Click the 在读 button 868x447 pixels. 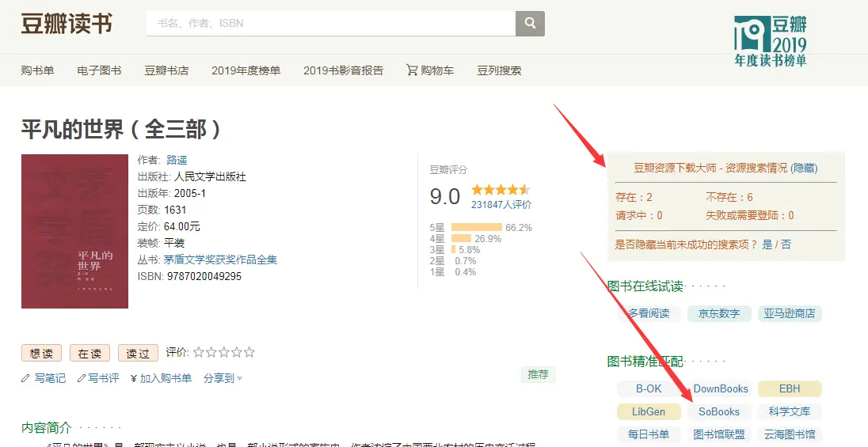pos(89,353)
